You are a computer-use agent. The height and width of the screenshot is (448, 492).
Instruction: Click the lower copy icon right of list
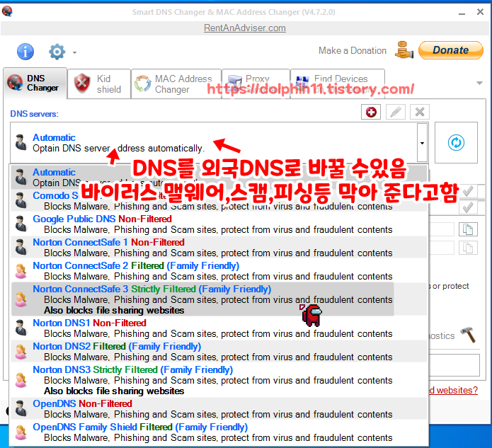468,248
